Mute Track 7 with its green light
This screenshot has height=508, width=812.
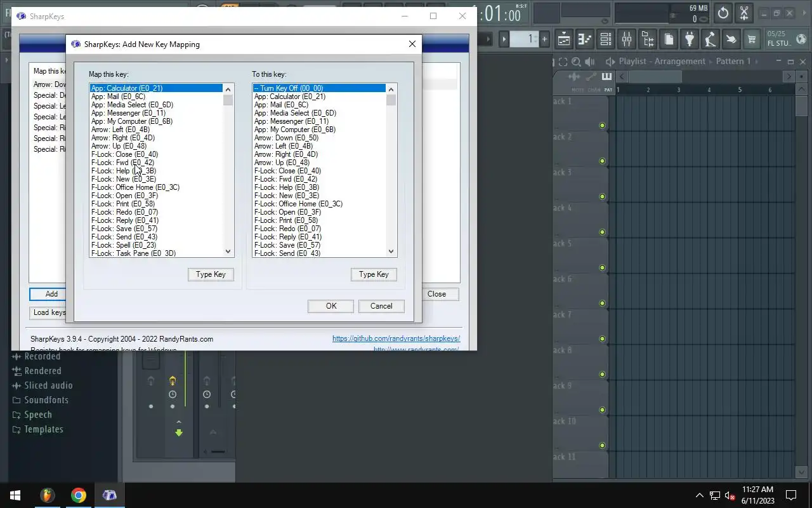pyautogui.click(x=602, y=338)
